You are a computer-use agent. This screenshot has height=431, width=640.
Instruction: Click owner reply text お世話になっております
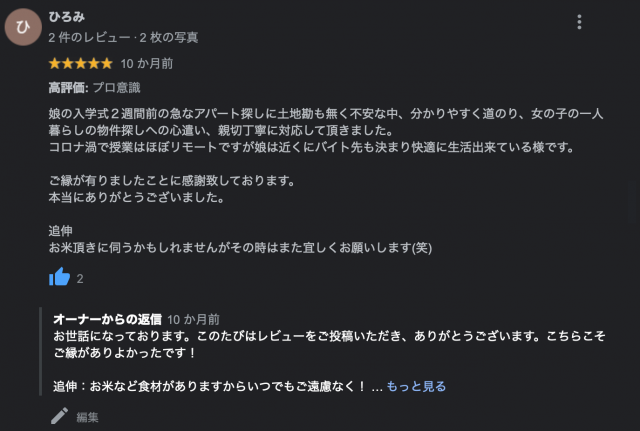click(329, 344)
